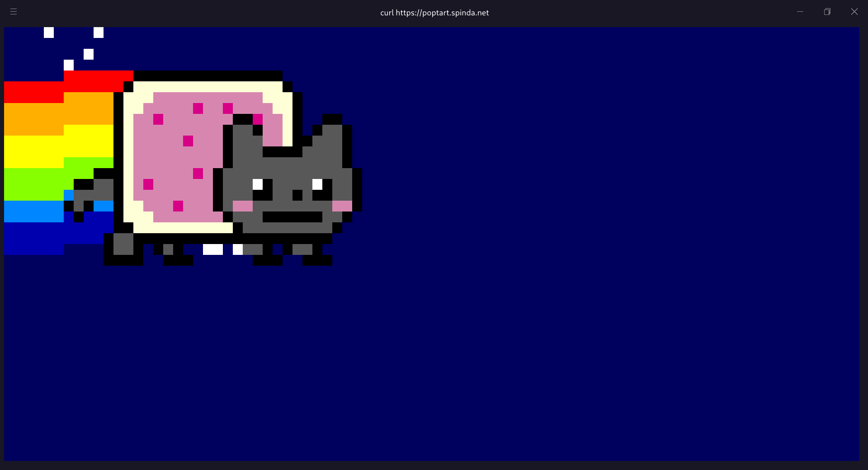Minimize the terminal window

[800, 12]
